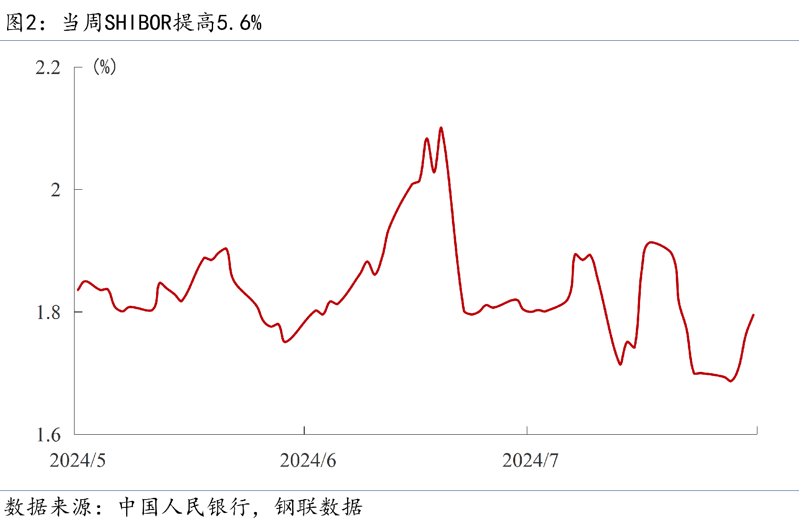799x532 pixels.
Task: Click the chart title "当周SHIBOR提高5.6%"
Action: tap(162, 22)
